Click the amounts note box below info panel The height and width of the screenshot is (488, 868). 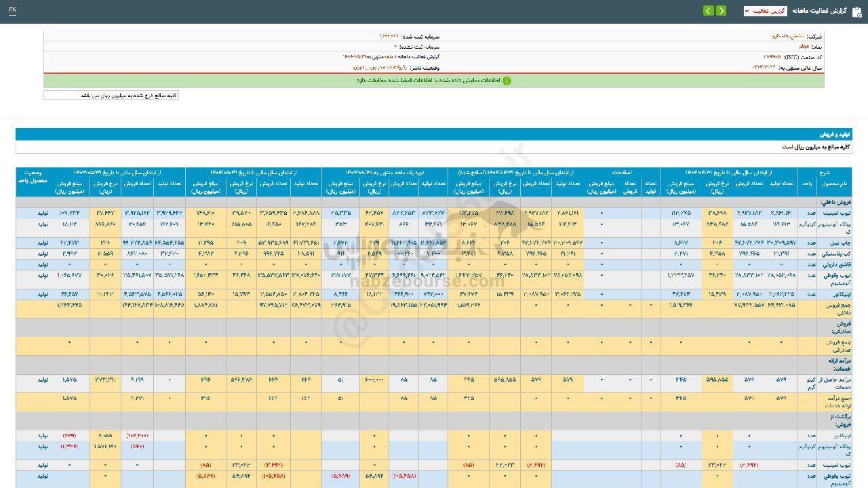(111, 96)
